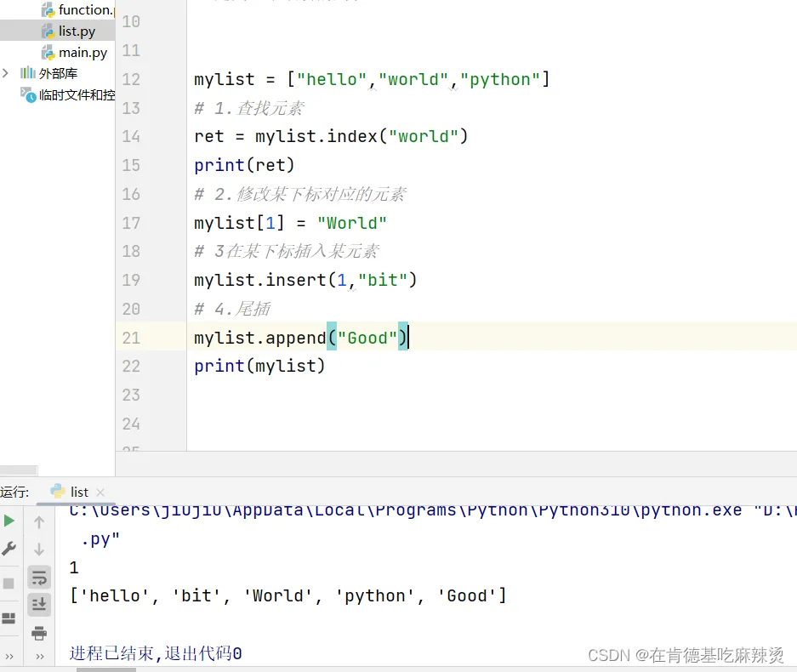Close the list run tab

[x=100, y=492]
